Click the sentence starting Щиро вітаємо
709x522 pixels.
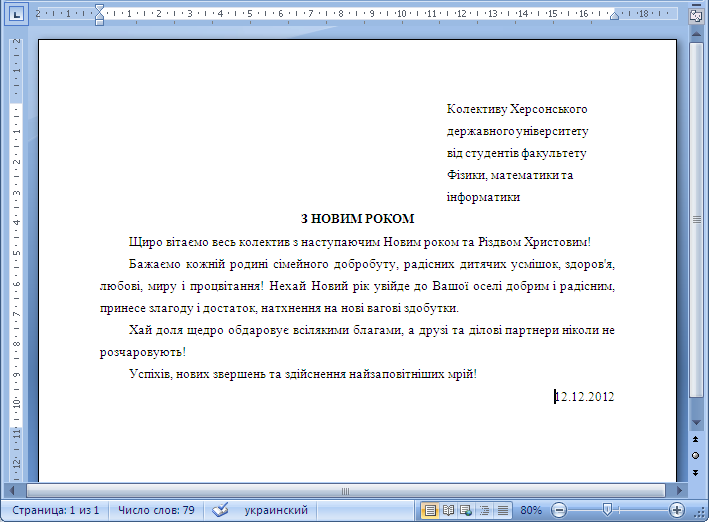click(x=359, y=242)
